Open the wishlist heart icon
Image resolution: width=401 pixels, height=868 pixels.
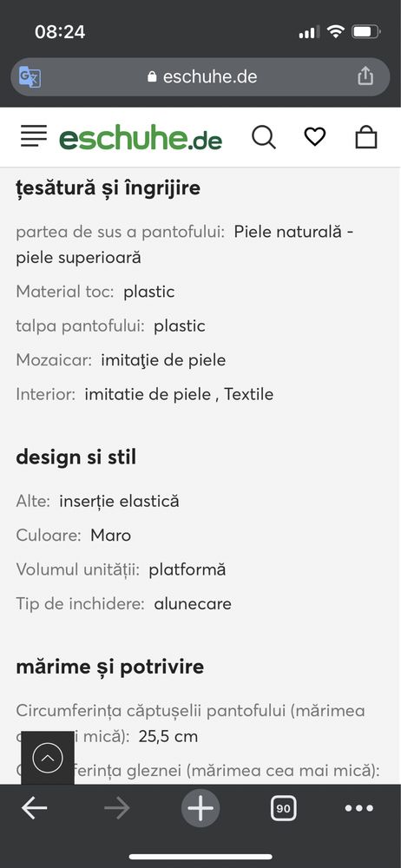click(315, 136)
